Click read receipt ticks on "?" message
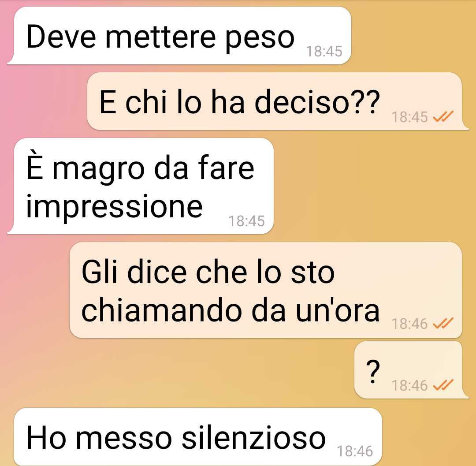Viewport: 476px width, 466px height. click(x=443, y=385)
